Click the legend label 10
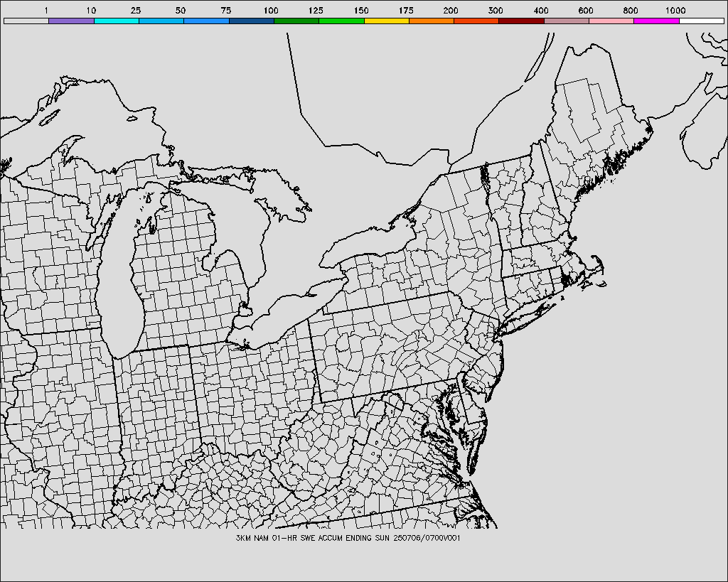The image size is (728, 582). point(91,10)
